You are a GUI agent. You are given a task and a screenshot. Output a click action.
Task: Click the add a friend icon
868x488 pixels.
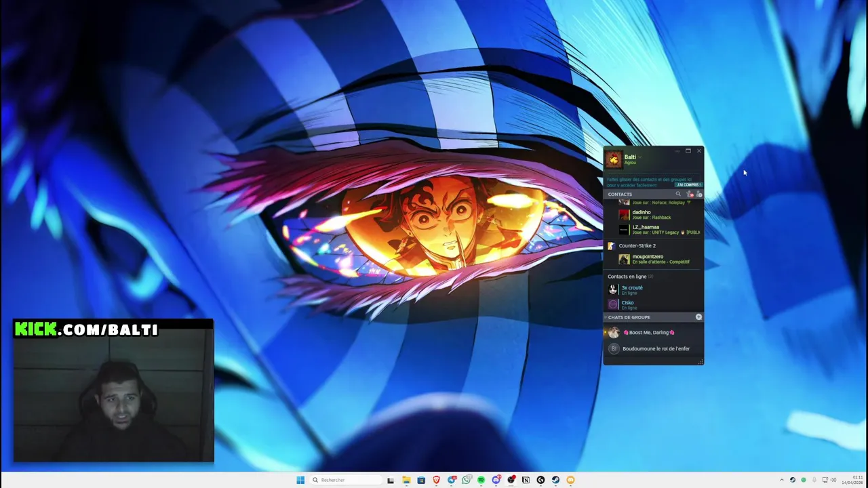(699, 195)
